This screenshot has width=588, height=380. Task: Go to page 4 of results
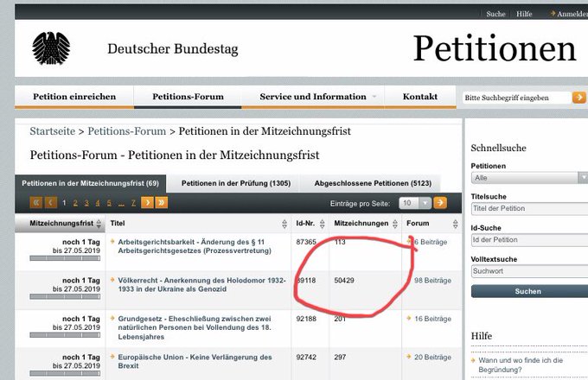tap(98, 203)
